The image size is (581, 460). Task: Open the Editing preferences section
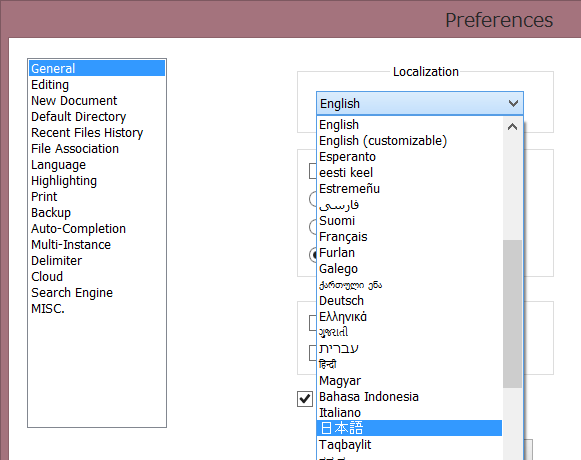[x=97, y=85]
